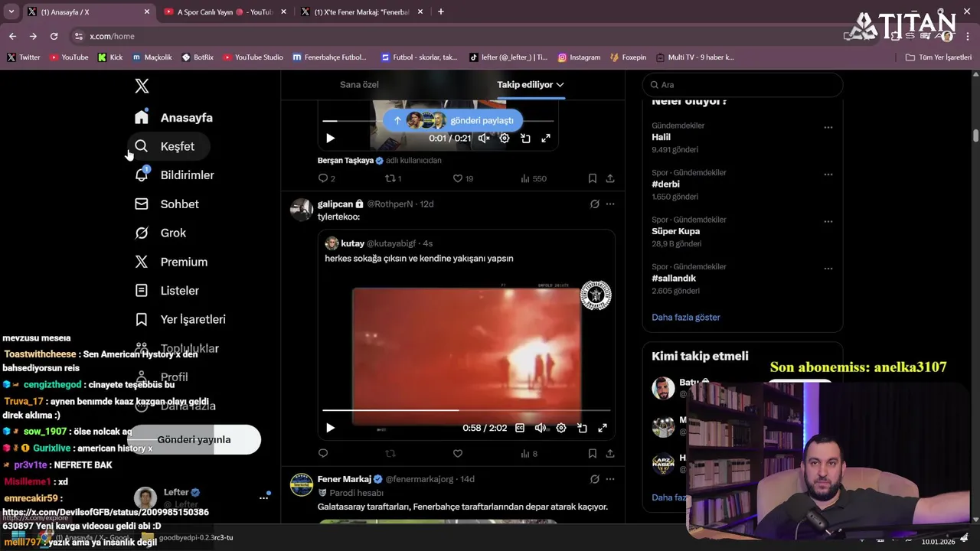Toggle captions on kutay video
The width and height of the screenshot is (980, 551).
pyautogui.click(x=520, y=428)
